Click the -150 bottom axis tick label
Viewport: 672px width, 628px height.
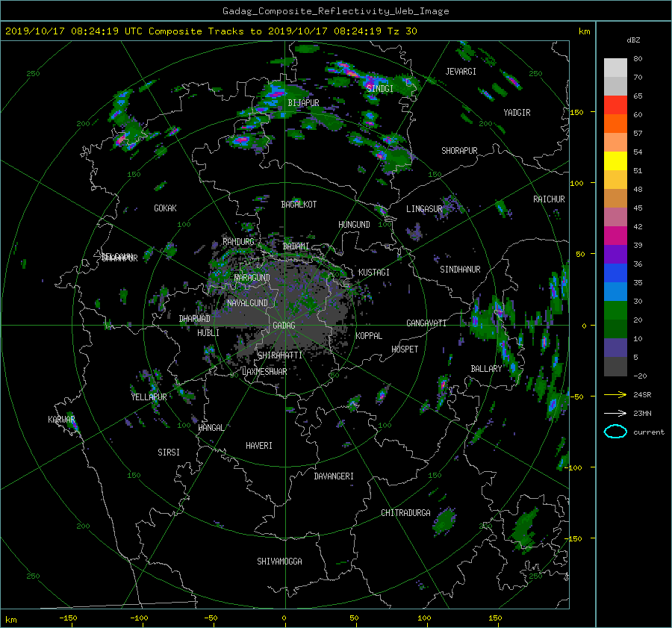68,618
